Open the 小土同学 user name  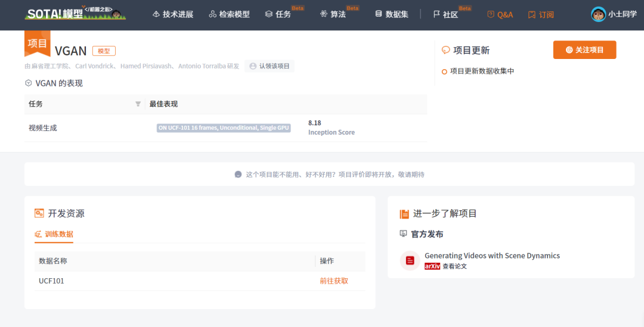pyautogui.click(x=622, y=14)
